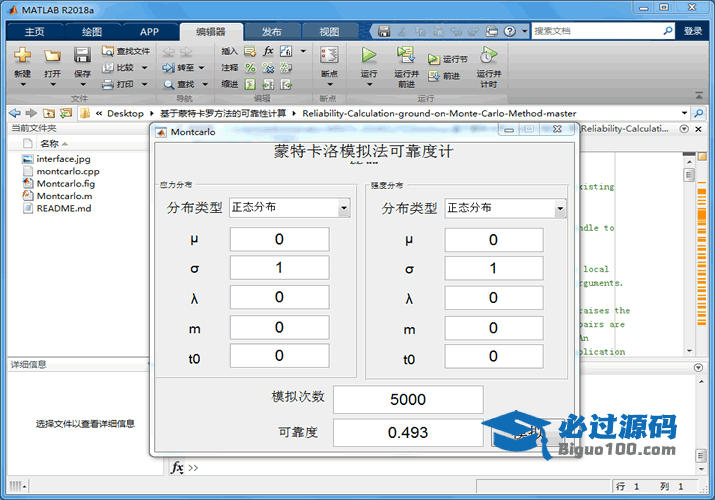Click the Desktop breadcrumb in the path

[x=125, y=113]
